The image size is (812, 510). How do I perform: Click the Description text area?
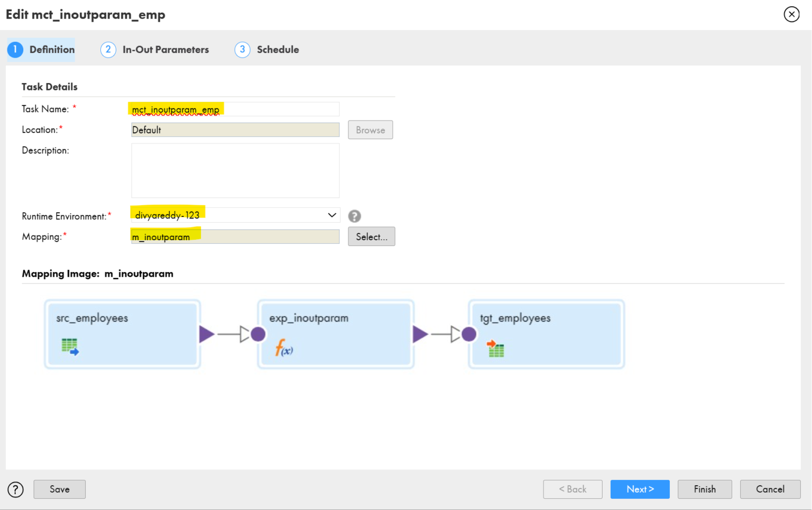coord(235,170)
